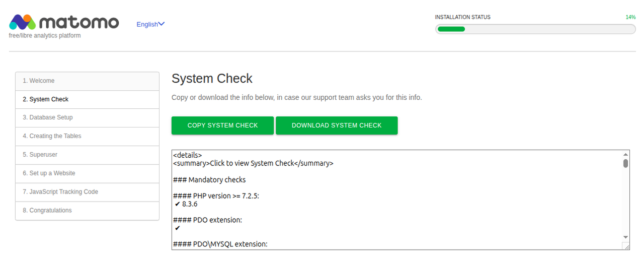644x256 pixels.
Task: Click the textarea resize handle
Action: pyautogui.click(x=625, y=246)
